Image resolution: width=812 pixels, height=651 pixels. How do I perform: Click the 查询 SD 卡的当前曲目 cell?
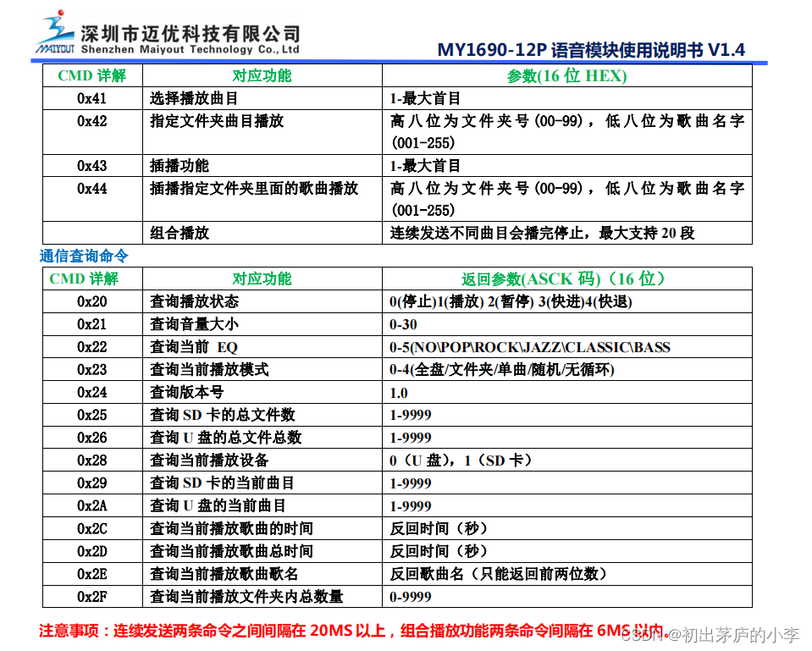click(x=262, y=483)
